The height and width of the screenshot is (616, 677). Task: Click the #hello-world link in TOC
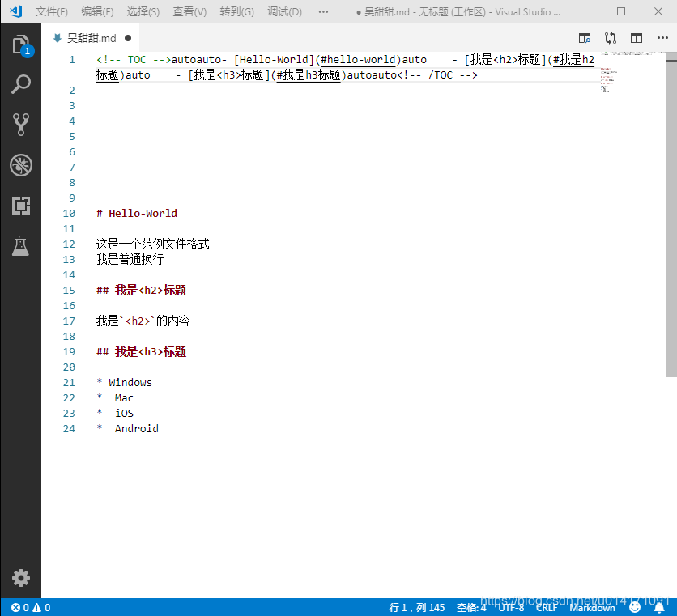tap(359, 60)
